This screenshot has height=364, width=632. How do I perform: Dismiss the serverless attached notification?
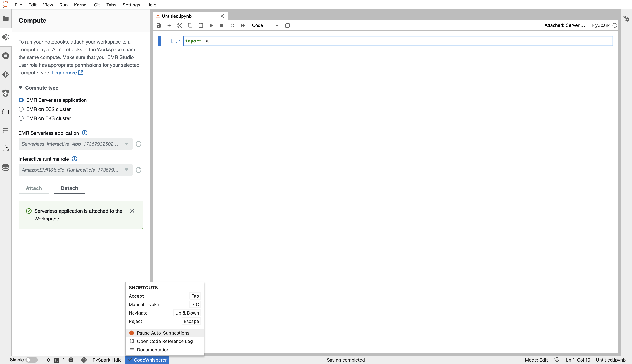pyautogui.click(x=133, y=211)
